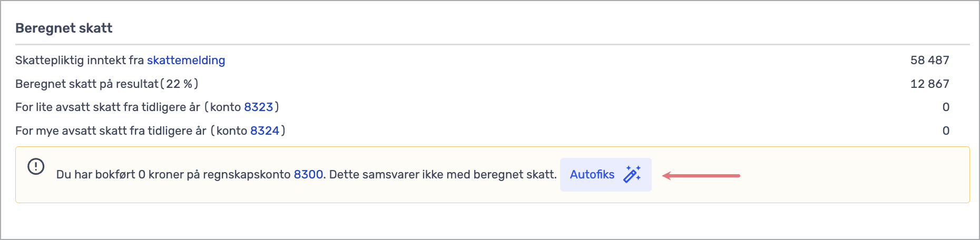
Task: Click the Dette samsvarer ikke med beregnet skatt sentence
Action: tap(443, 175)
